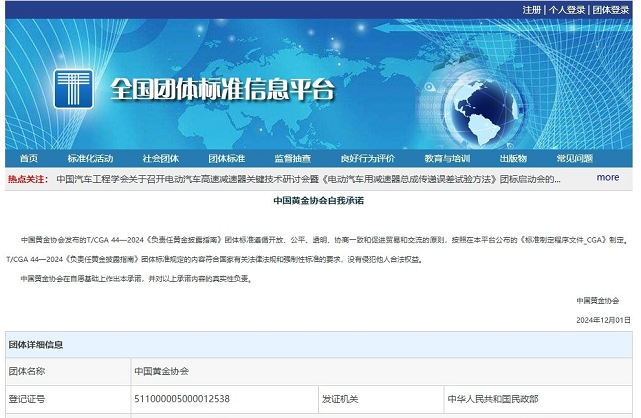The height and width of the screenshot is (418, 641).
Task: Click the 全国团体标准信息平台 site title
Action: pos(218,90)
